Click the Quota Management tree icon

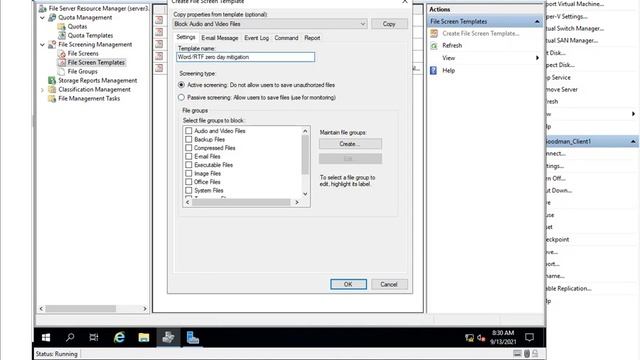click(52, 18)
